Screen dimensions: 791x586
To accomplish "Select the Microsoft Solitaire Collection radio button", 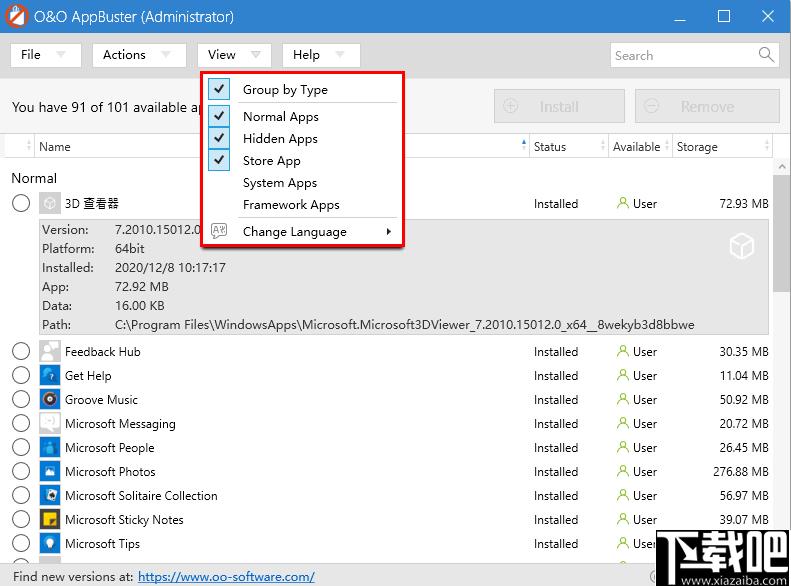I will 21,495.
